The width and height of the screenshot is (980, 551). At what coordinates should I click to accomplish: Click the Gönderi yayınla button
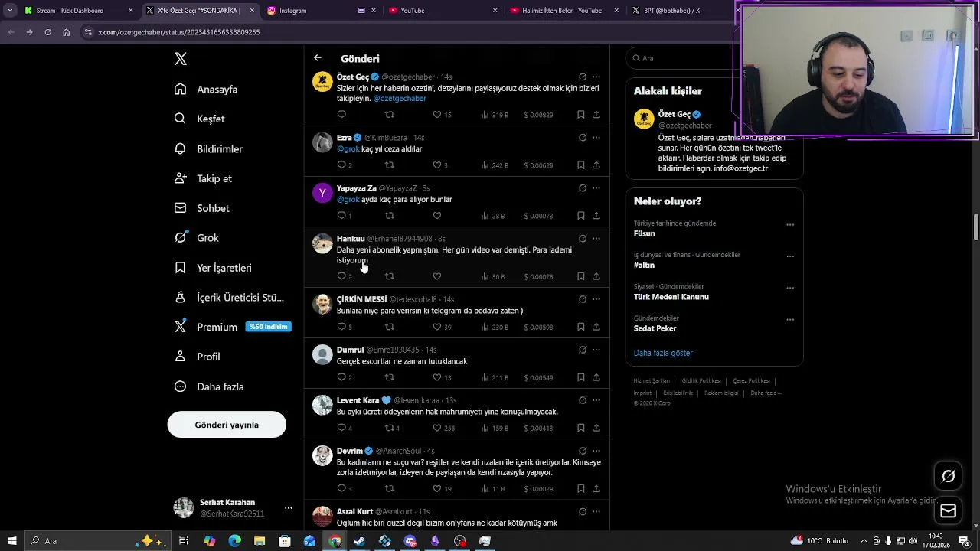(227, 425)
